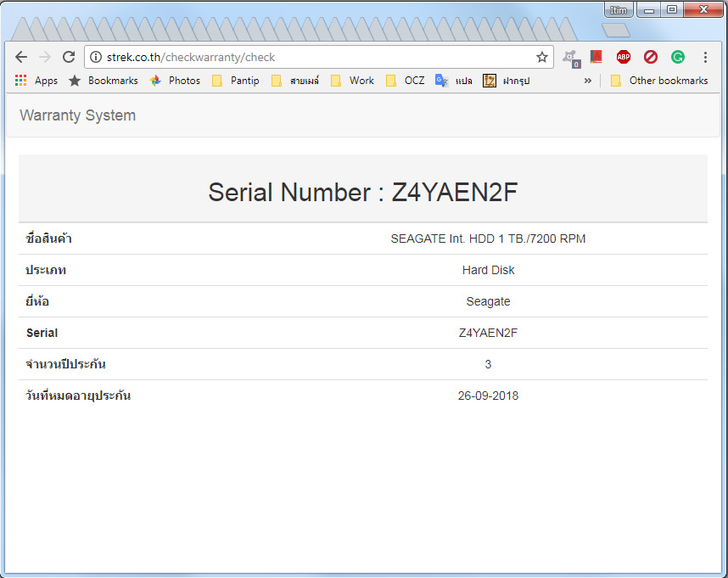
Task: Reload the warranty check page
Action: pos(69,57)
